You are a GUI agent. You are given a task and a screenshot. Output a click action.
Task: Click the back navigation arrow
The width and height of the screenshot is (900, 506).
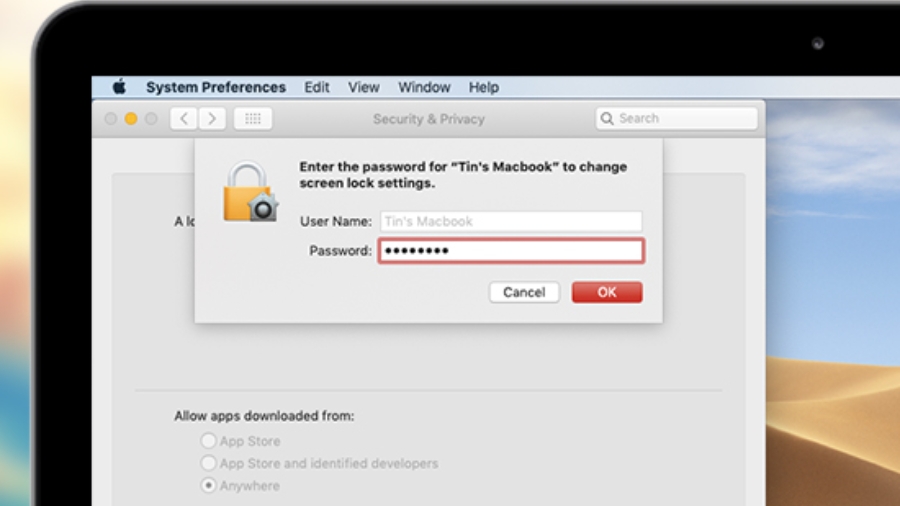pos(183,118)
